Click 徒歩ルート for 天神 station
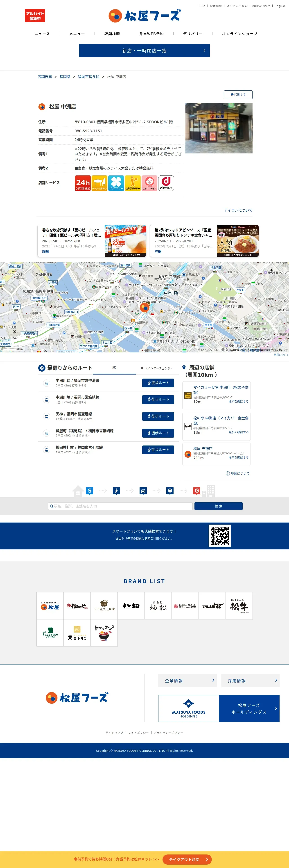Viewport: 289px width, 868px height. (158, 416)
